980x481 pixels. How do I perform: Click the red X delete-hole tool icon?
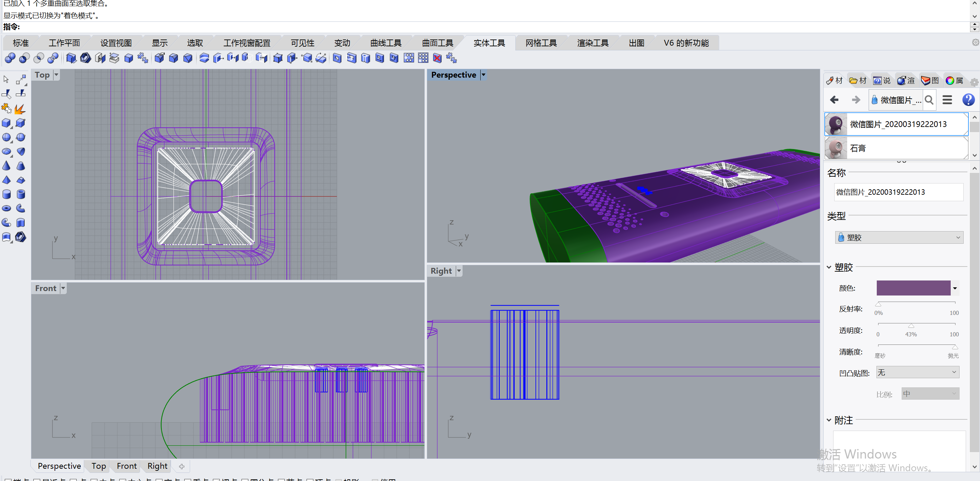[437, 58]
